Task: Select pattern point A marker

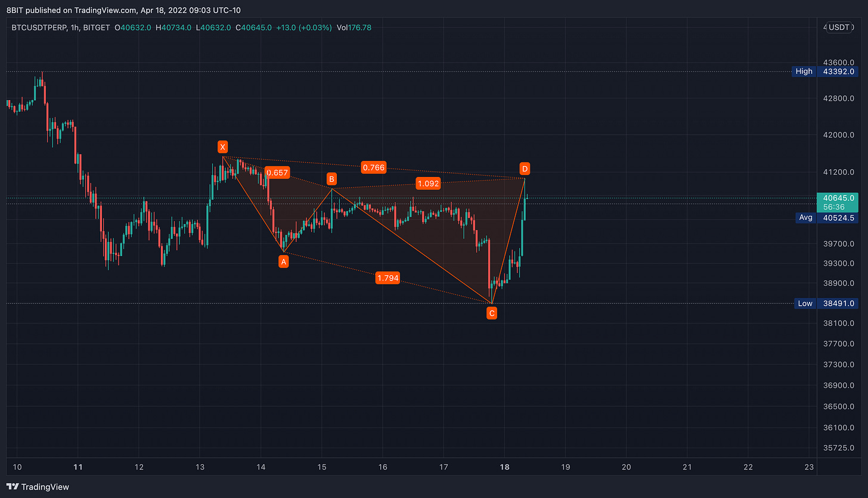Action: (x=284, y=261)
